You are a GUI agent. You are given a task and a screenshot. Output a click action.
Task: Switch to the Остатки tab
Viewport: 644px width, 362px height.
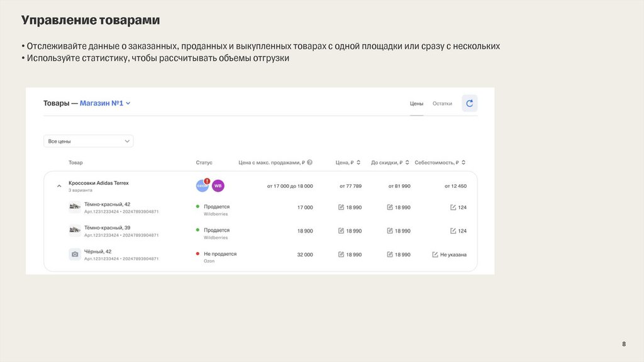pyautogui.click(x=442, y=104)
